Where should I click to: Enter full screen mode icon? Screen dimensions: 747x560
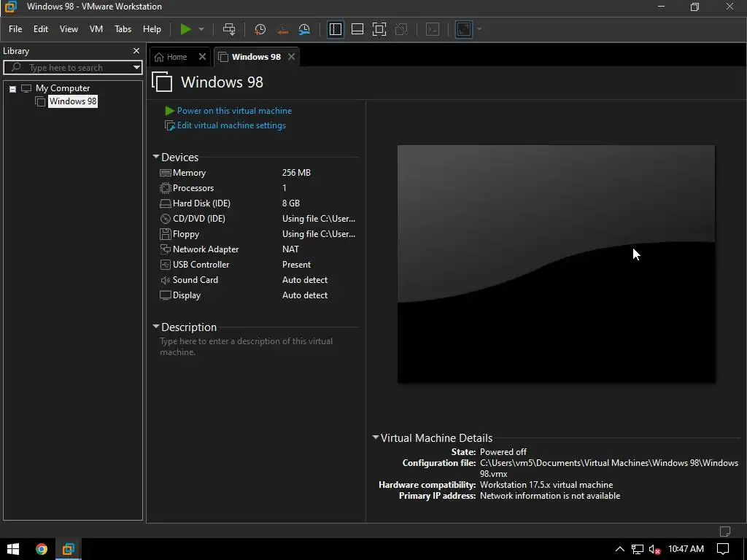379,29
